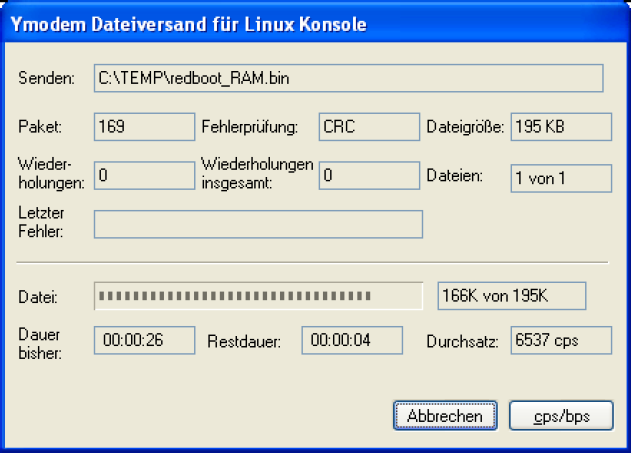The image size is (631, 453).
Task: Click the Dateien field showing 1 von 1
Action: (x=560, y=177)
